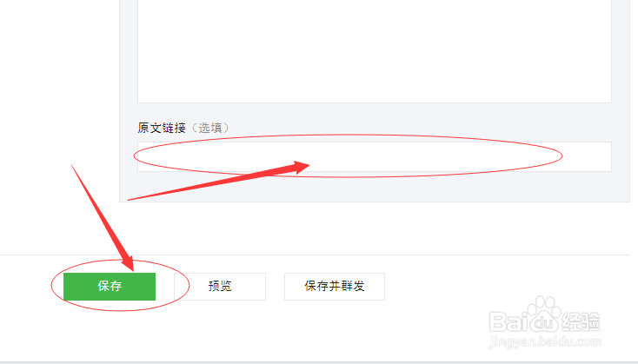Open the 预览 preview button

220,287
